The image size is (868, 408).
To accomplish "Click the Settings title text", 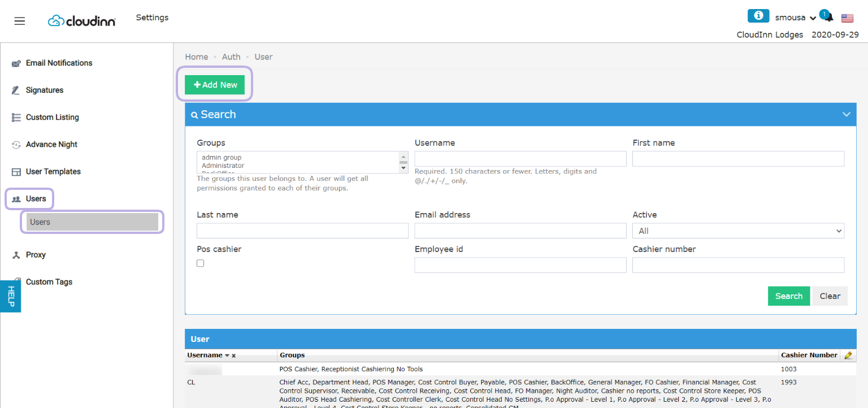I will pos(152,18).
